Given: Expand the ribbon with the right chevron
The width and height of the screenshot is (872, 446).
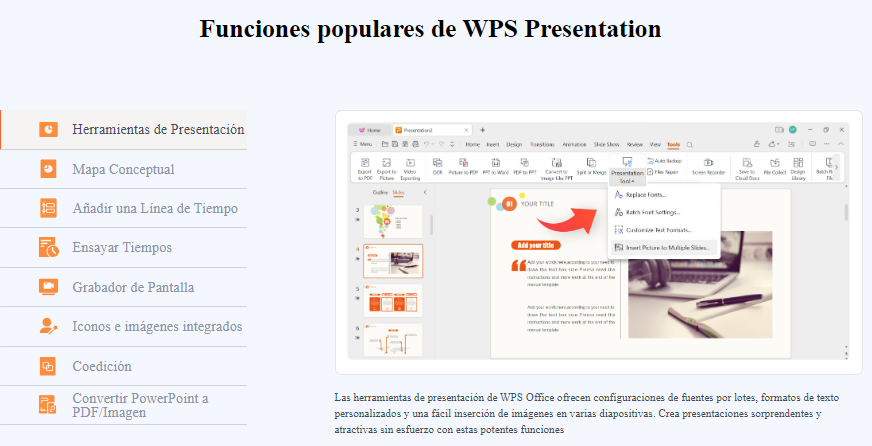Looking at the screenshot, I should 836,167.
